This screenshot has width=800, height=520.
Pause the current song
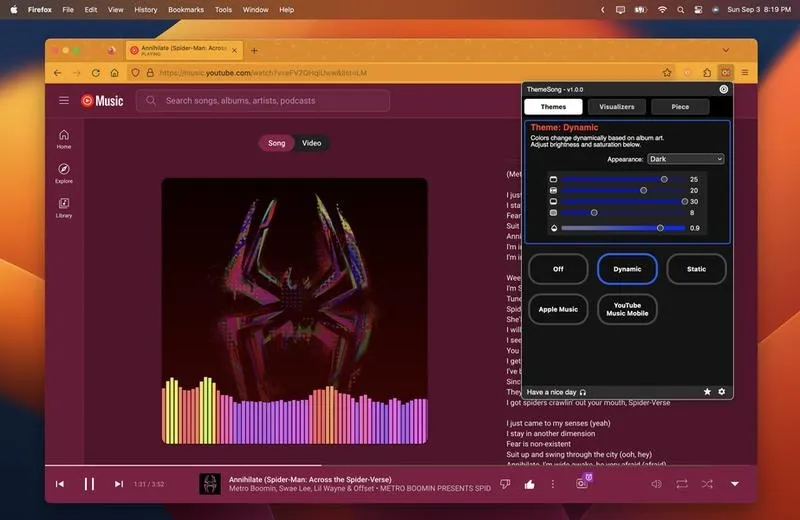tap(89, 484)
